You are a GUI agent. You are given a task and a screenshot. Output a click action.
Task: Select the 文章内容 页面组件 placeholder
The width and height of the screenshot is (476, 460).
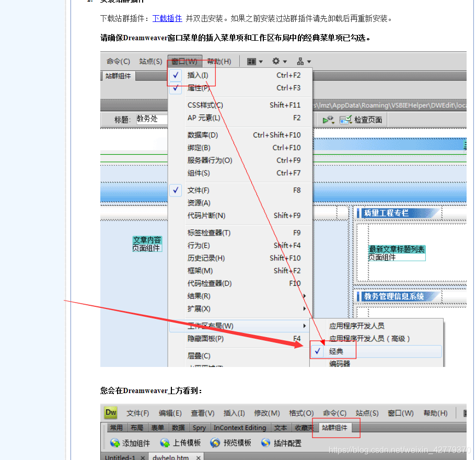[147, 244]
